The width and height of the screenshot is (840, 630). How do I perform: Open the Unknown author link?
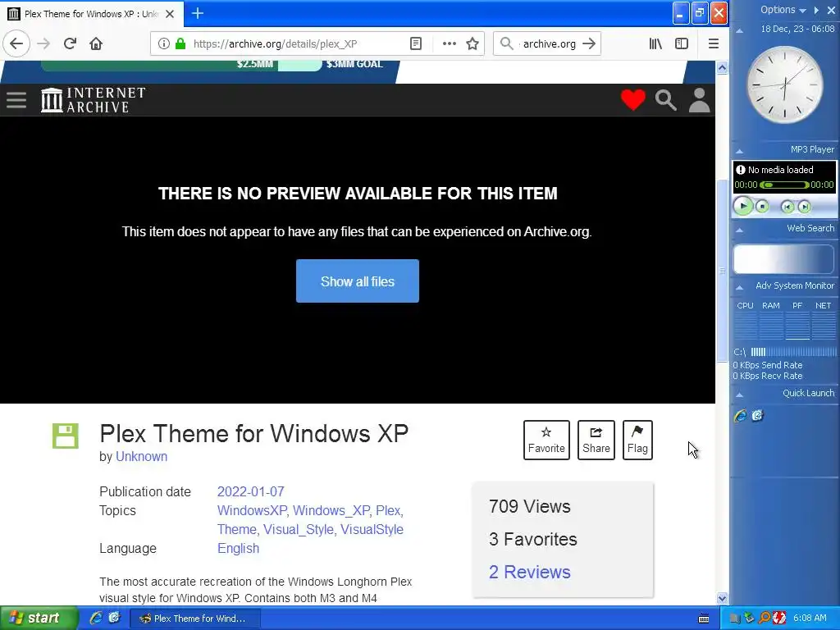(x=141, y=456)
